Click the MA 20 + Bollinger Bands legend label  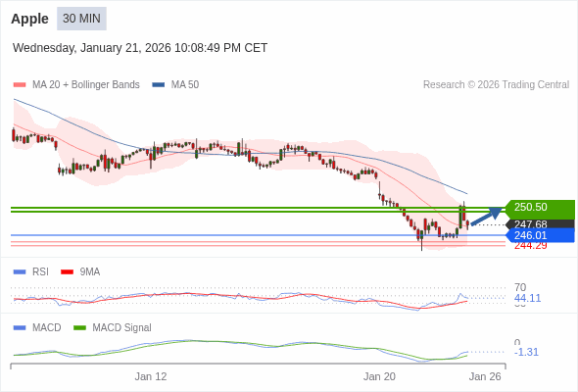tap(86, 85)
